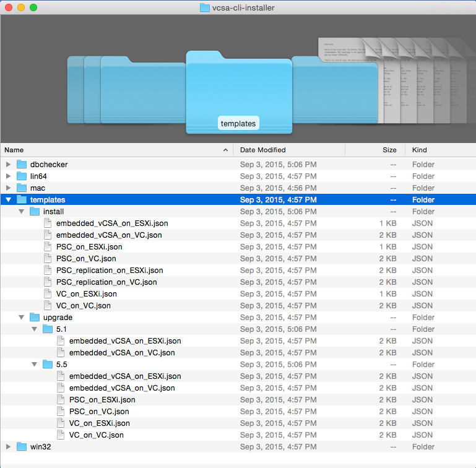Screen dimensions: 476x468
Task: Click the templates folder icon in list
Action: (x=22, y=200)
